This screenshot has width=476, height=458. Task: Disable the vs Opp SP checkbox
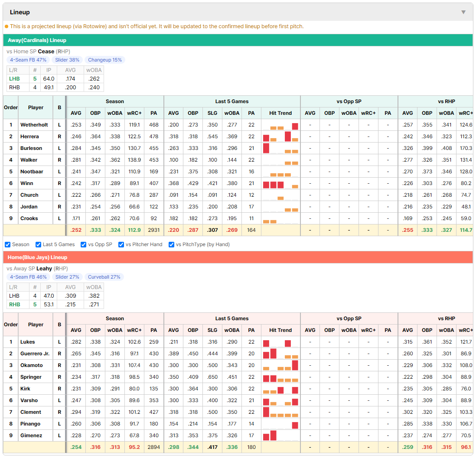pyautogui.click(x=84, y=244)
